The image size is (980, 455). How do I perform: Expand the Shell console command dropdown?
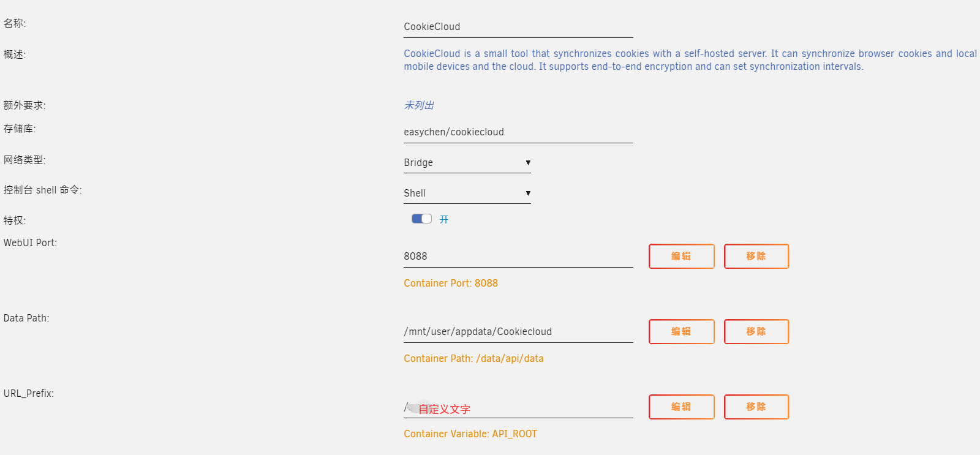click(x=467, y=194)
